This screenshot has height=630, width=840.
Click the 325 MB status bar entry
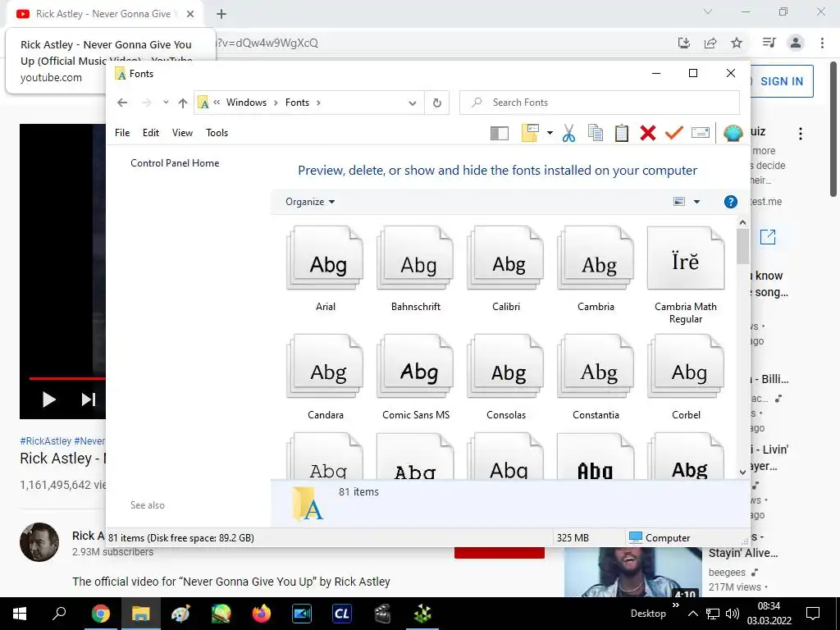(x=573, y=537)
